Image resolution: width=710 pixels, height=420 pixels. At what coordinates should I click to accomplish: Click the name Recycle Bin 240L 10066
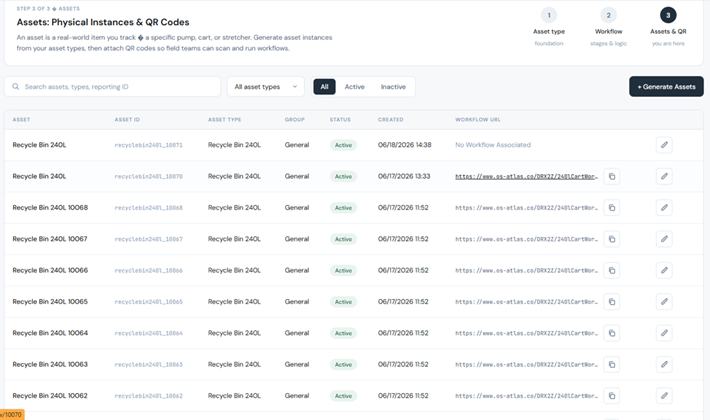(50, 270)
